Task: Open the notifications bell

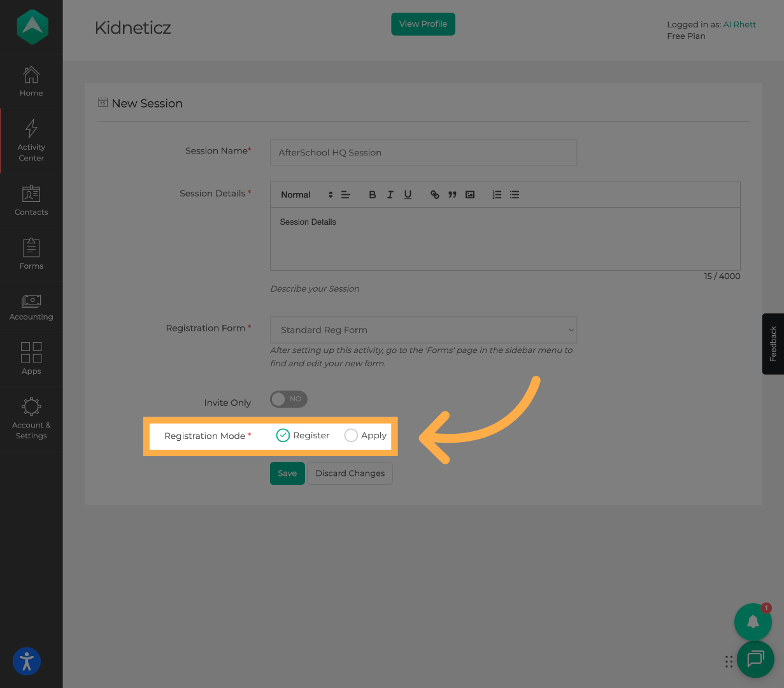Action: tap(753, 622)
